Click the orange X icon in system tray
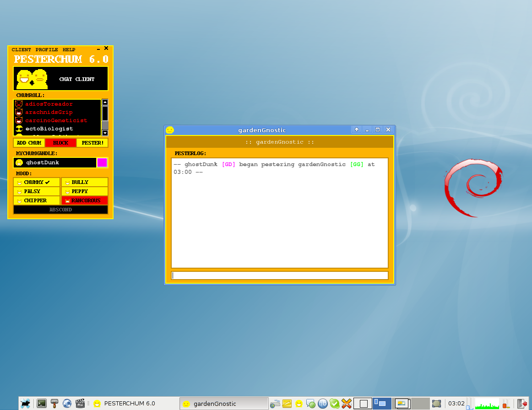The image size is (532, 410). point(346,403)
